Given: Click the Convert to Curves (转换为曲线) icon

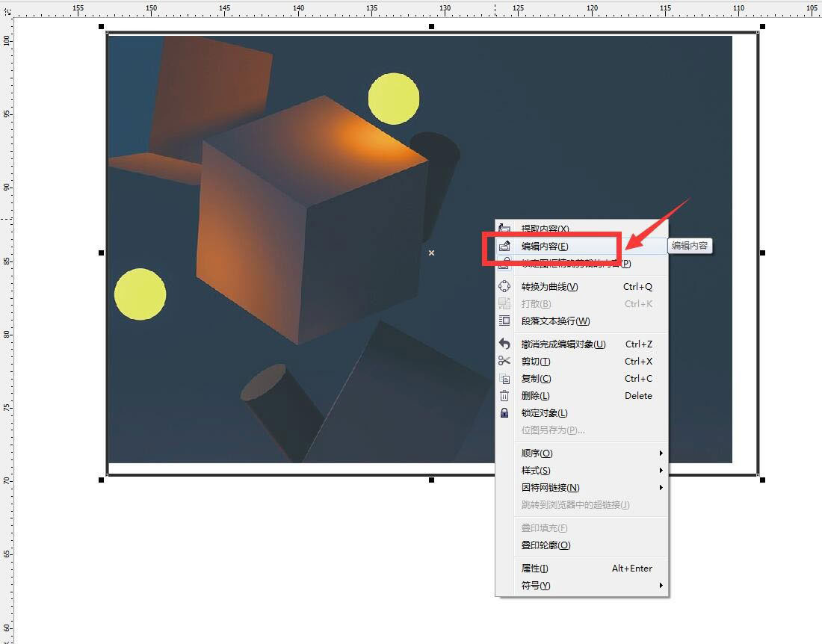Looking at the screenshot, I should [504, 286].
